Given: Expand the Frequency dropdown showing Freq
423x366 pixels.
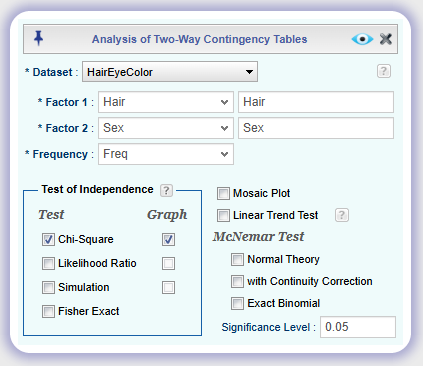Looking at the screenshot, I should [166, 154].
